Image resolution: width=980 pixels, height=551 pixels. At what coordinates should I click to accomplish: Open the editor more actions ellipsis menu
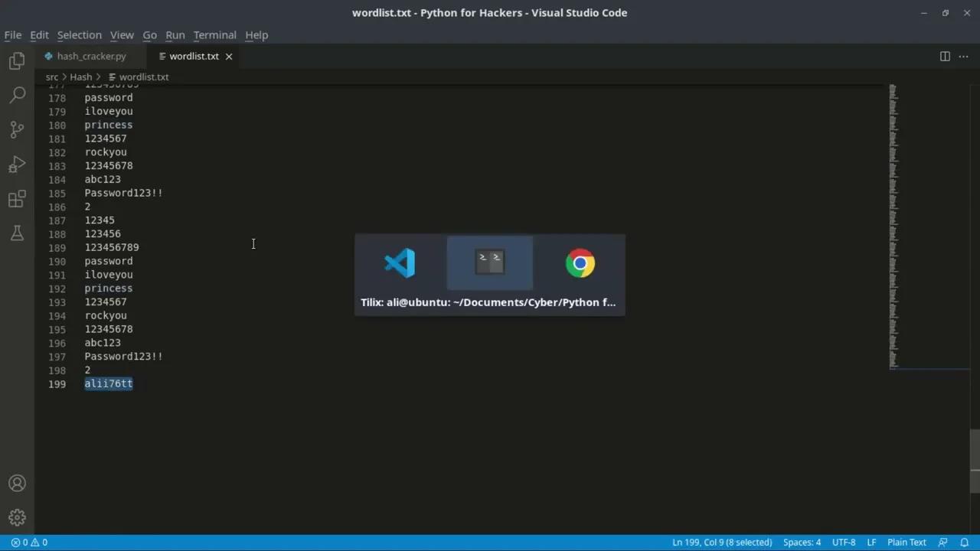coord(963,56)
